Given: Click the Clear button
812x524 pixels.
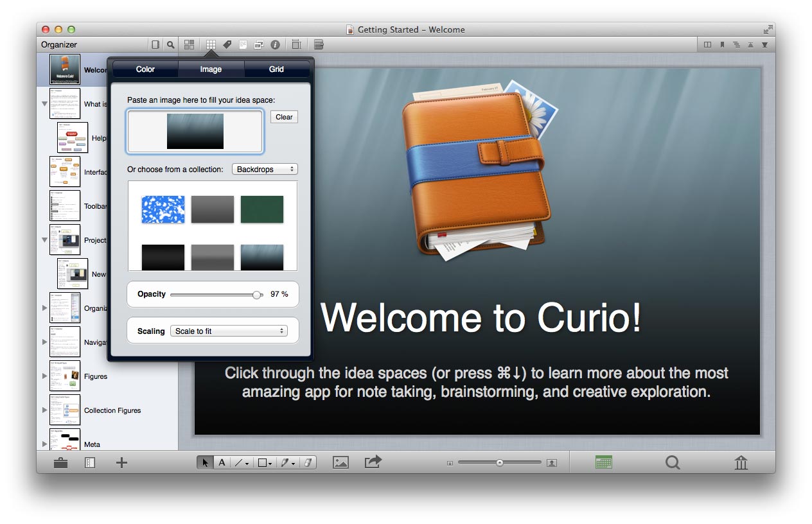Looking at the screenshot, I should [284, 117].
